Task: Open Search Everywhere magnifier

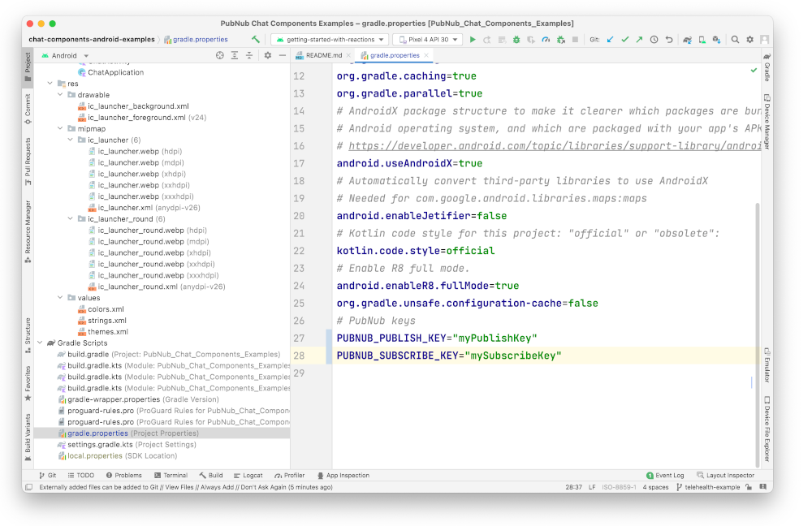Action: point(736,38)
